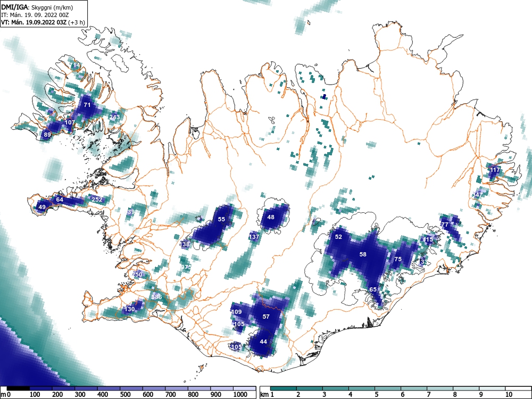Select the legend swatch between 500 and 600 m
Viewport: 532px width, 399px height.
point(131,388)
